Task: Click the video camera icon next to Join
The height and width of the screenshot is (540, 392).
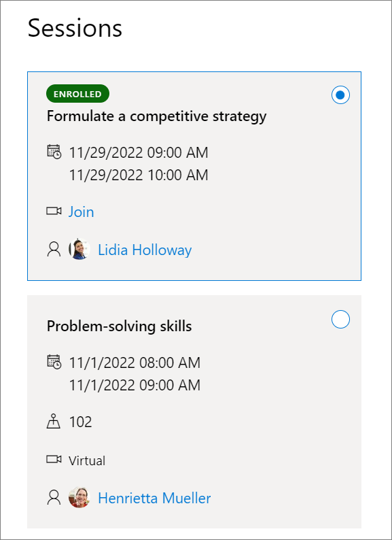Action: [54, 211]
